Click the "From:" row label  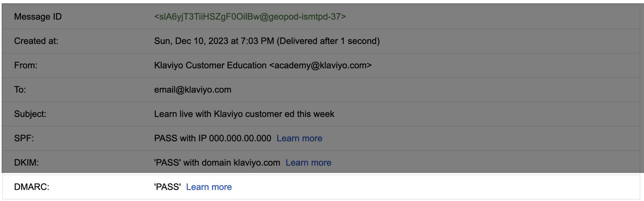26,65
